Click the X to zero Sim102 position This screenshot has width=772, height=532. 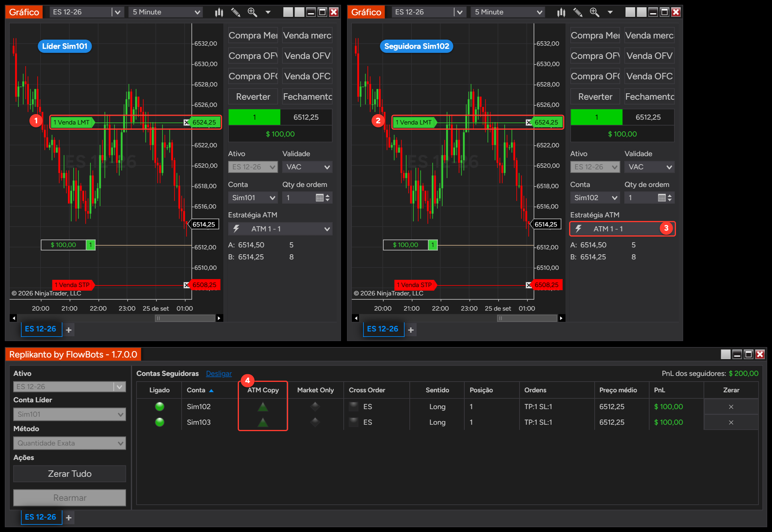coord(731,407)
